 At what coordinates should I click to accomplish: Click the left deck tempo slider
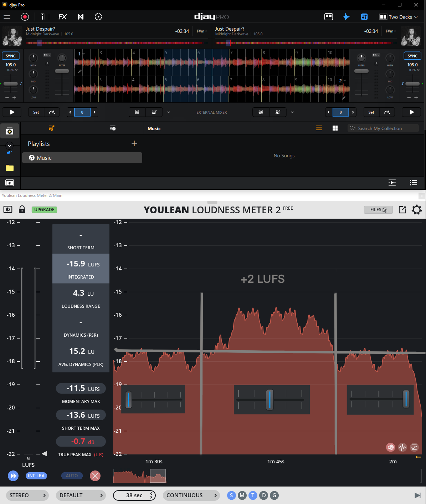(11, 84)
